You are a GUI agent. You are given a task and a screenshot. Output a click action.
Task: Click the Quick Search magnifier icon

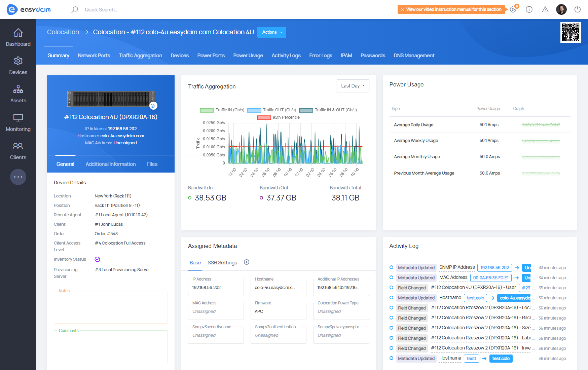(x=75, y=9)
